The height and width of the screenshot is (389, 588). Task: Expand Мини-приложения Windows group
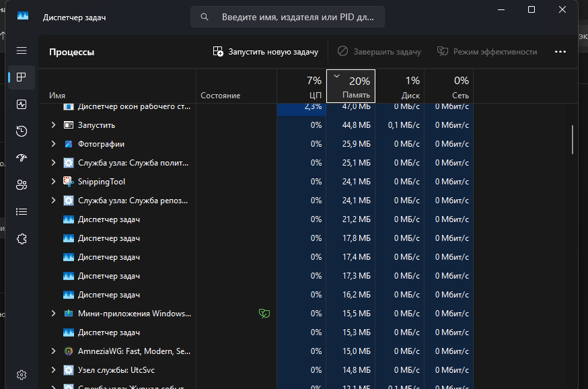point(53,313)
